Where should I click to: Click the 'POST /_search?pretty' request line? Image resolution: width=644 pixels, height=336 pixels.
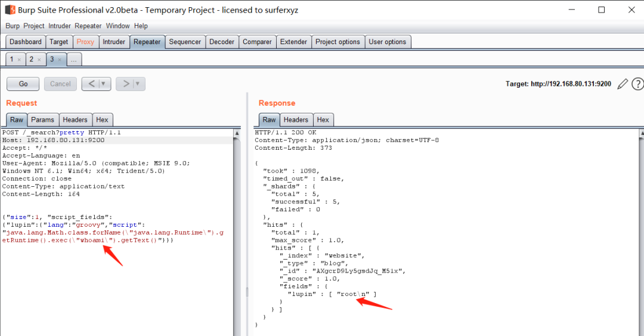tap(61, 132)
